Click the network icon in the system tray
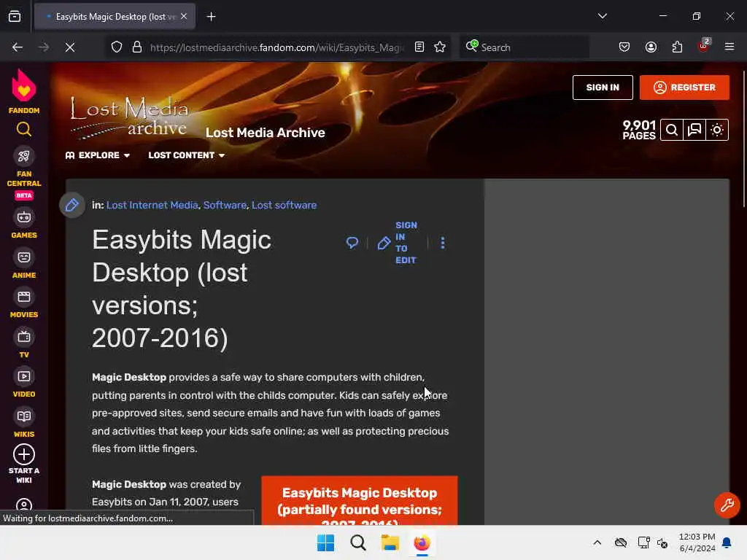Screen dimensions: 747x560 click(643, 542)
